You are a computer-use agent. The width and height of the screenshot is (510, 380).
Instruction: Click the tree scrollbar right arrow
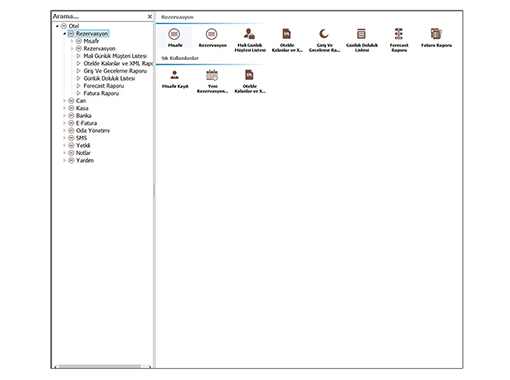(150, 367)
